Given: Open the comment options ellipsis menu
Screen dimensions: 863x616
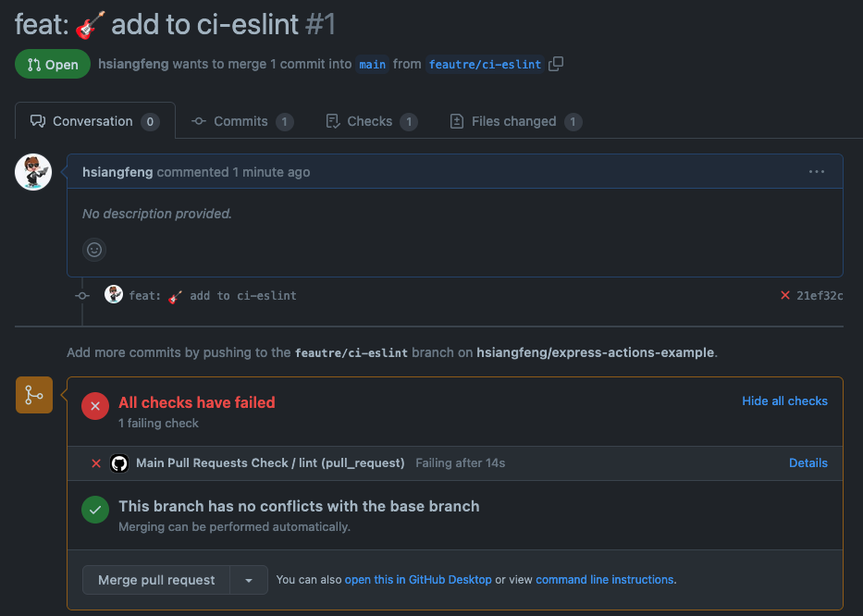Looking at the screenshot, I should click(816, 172).
